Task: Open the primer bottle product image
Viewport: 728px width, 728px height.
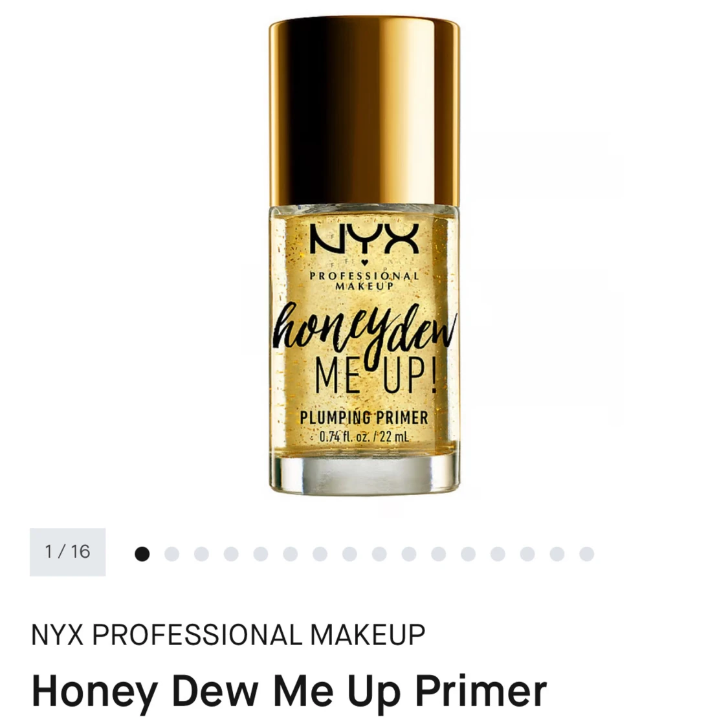Action: (x=364, y=257)
